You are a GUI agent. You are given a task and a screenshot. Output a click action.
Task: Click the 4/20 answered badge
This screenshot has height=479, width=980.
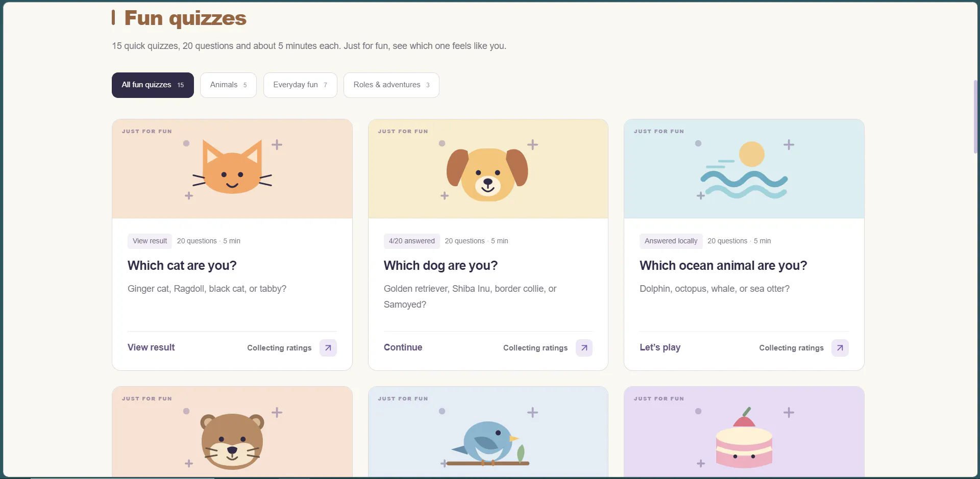(411, 241)
